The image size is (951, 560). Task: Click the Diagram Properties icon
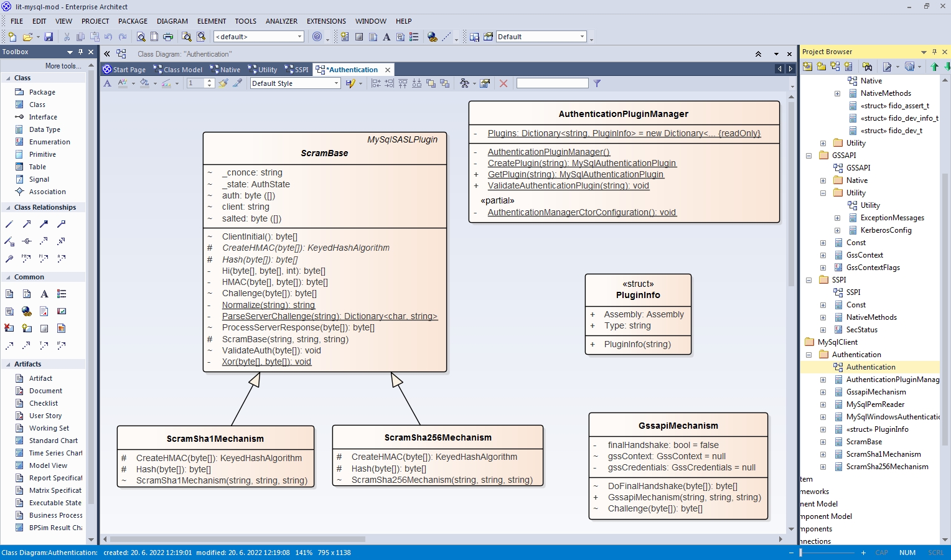(x=485, y=83)
